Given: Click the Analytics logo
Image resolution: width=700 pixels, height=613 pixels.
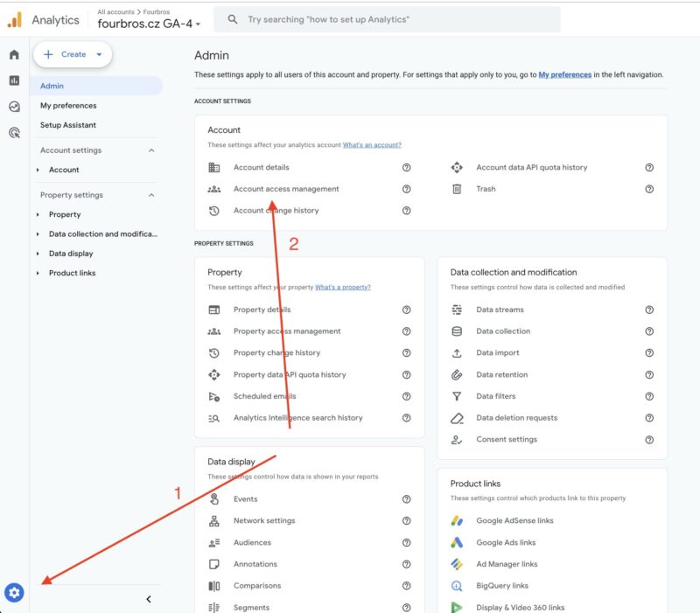Looking at the screenshot, I should pos(15,19).
